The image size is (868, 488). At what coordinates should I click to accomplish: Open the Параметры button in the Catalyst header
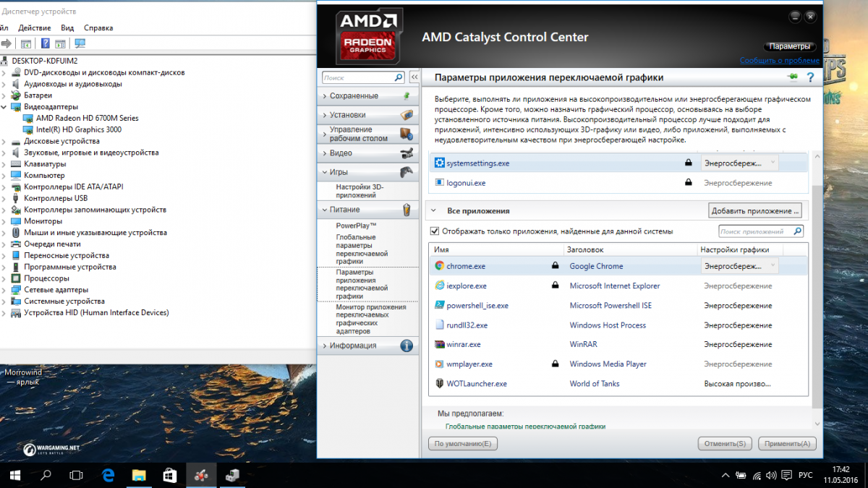[x=790, y=46]
